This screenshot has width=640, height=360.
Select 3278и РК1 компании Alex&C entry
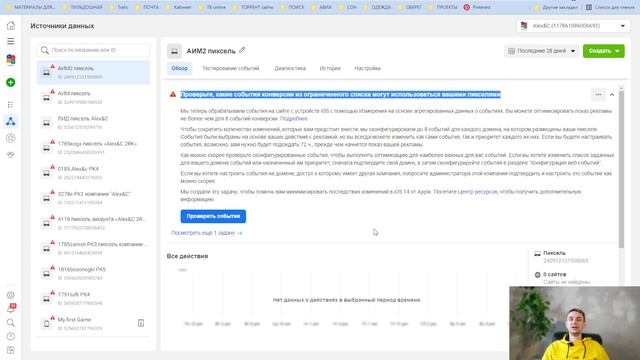(93, 198)
